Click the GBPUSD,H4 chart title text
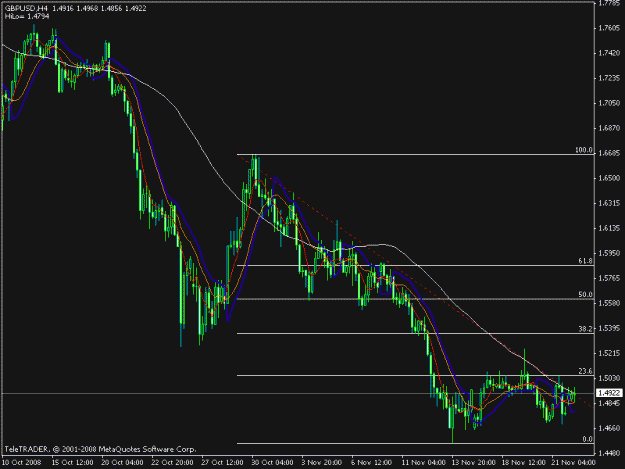The width and height of the screenshot is (625, 469). pyautogui.click(x=26, y=8)
